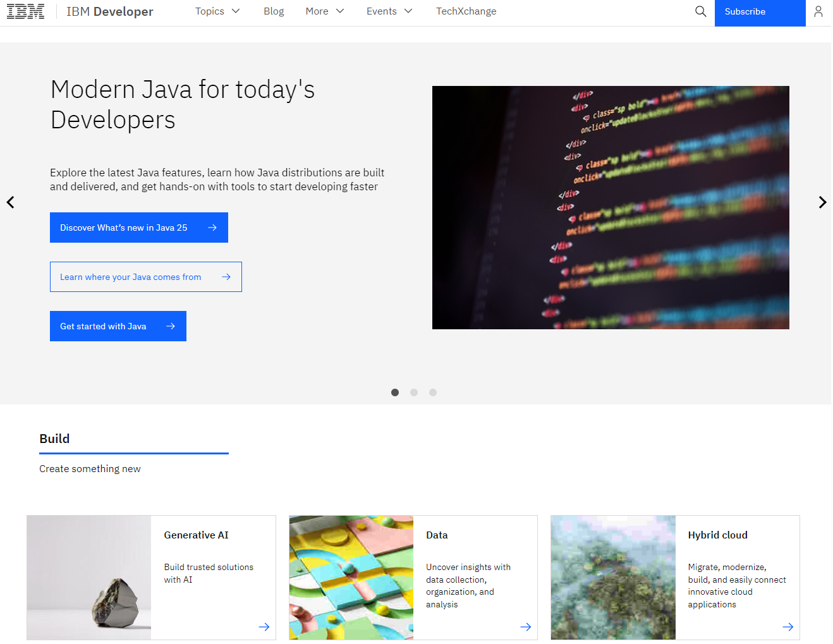Click the code screenshot hero image
This screenshot has width=833, height=644.
611,207
